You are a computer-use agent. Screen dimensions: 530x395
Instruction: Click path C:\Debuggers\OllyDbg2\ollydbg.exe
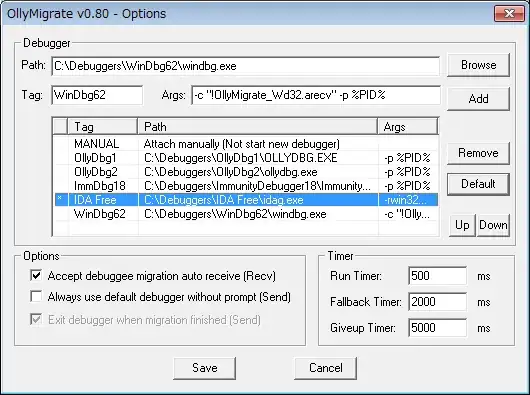(231, 172)
